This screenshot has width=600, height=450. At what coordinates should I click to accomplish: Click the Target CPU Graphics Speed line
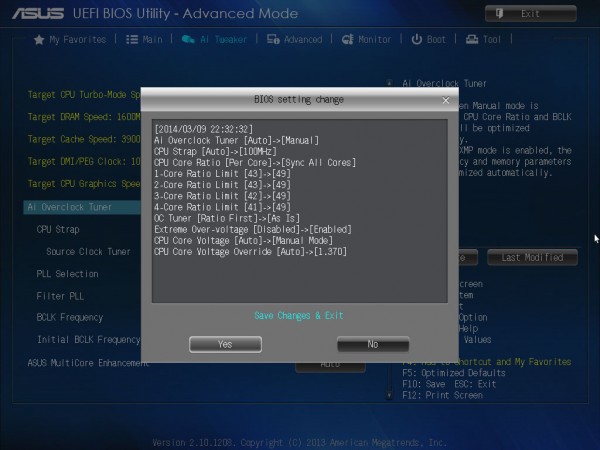pyautogui.click(x=84, y=184)
